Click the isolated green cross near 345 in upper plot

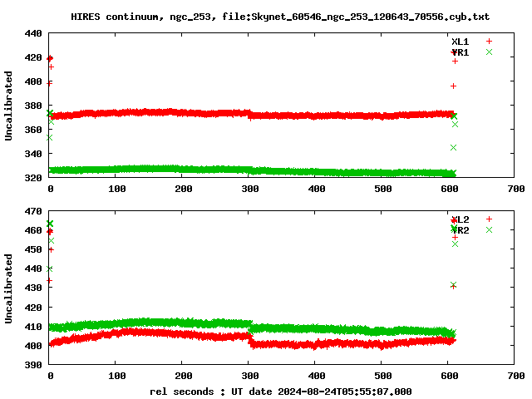(x=453, y=148)
